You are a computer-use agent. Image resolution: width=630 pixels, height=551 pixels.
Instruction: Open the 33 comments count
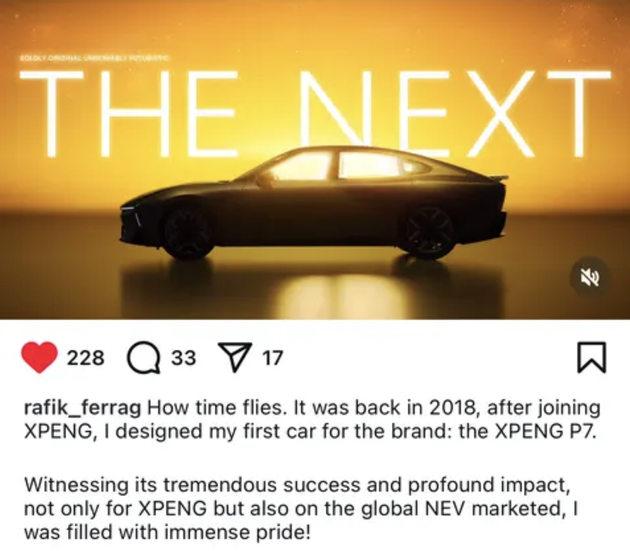[x=184, y=357]
